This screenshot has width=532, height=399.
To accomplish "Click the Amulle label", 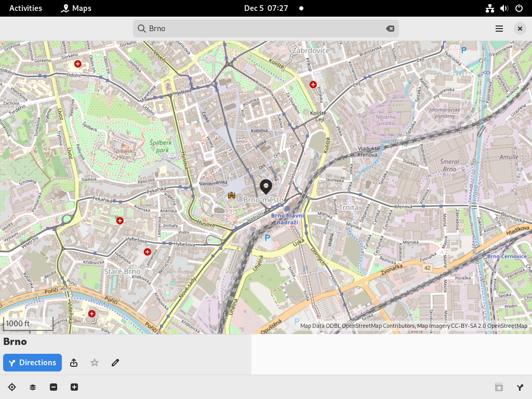I will click(x=509, y=157).
